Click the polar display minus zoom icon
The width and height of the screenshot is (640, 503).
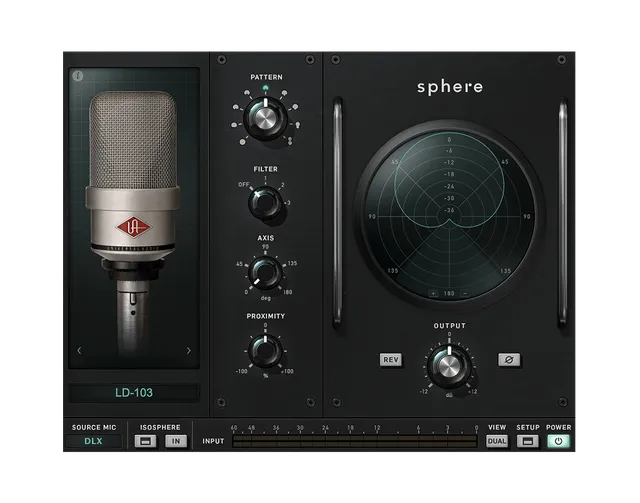click(x=464, y=293)
